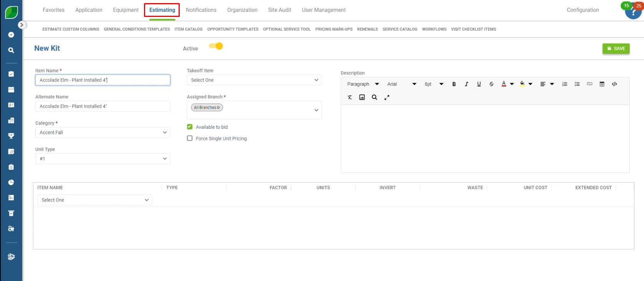Open the Application tab
The image size is (644, 281).
[89, 10]
